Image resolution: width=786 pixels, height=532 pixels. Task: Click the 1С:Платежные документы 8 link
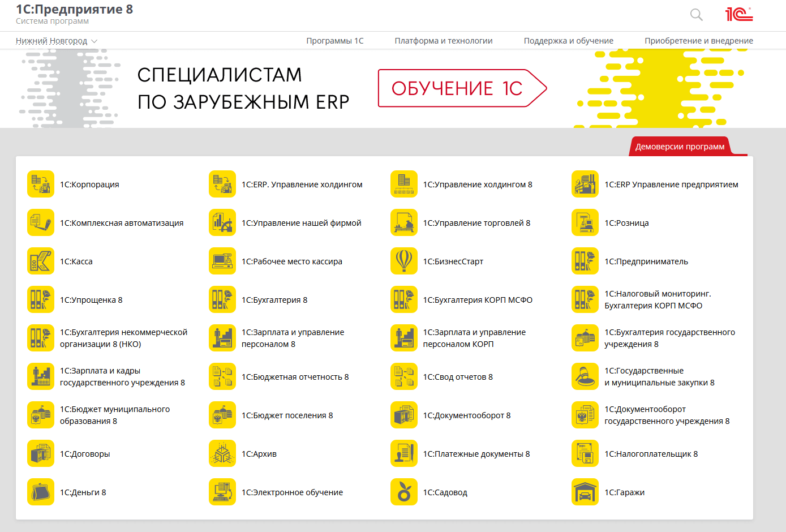(x=476, y=454)
